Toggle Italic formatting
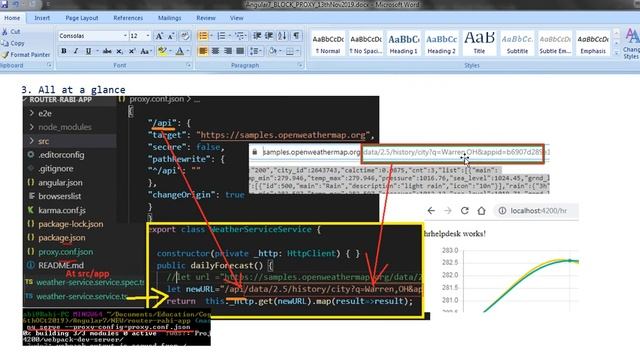 point(76,51)
